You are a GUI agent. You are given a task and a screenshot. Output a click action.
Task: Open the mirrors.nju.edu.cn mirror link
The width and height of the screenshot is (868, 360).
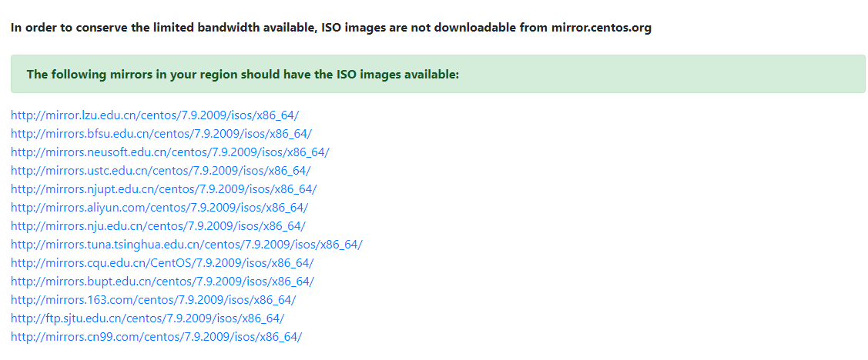(x=158, y=225)
